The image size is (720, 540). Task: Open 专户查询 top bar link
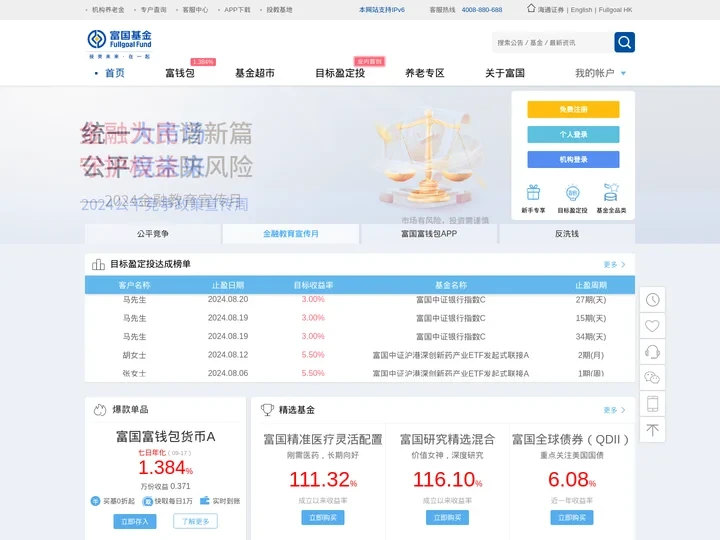coord(153,10)
